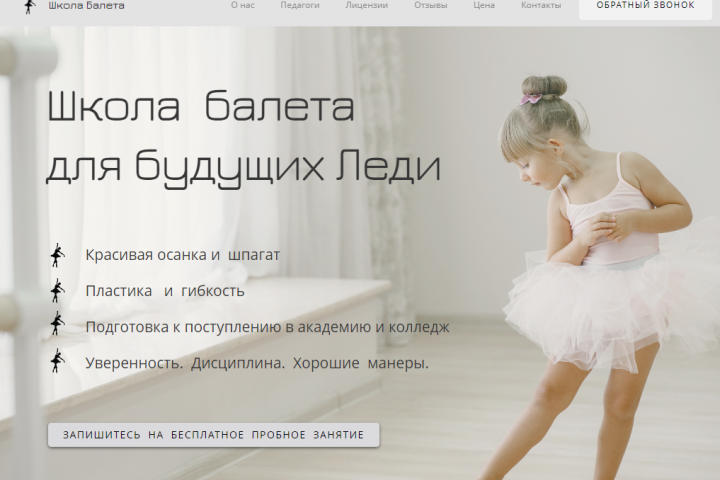
Task: Click ballerina bullet icon beside 'Красивая осанка и шпагат'
Action: (57, 255)
